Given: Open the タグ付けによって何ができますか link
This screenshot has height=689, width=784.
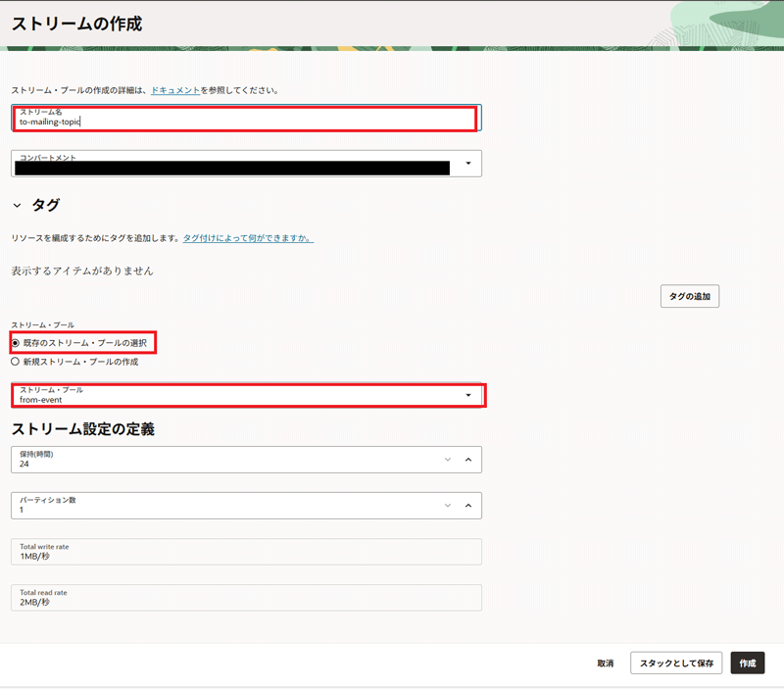Looking at the screenshot, I should pos(248,238).
